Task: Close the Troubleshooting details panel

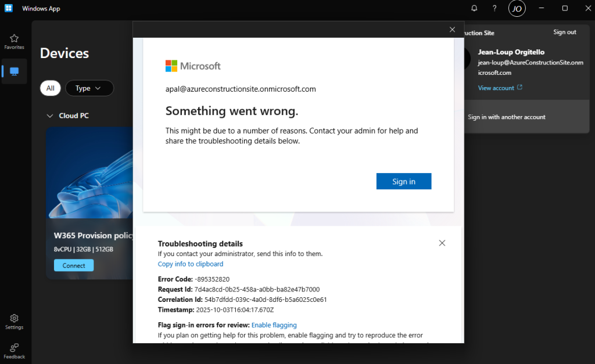Action: pyautogui.click(x=442, y=243)
